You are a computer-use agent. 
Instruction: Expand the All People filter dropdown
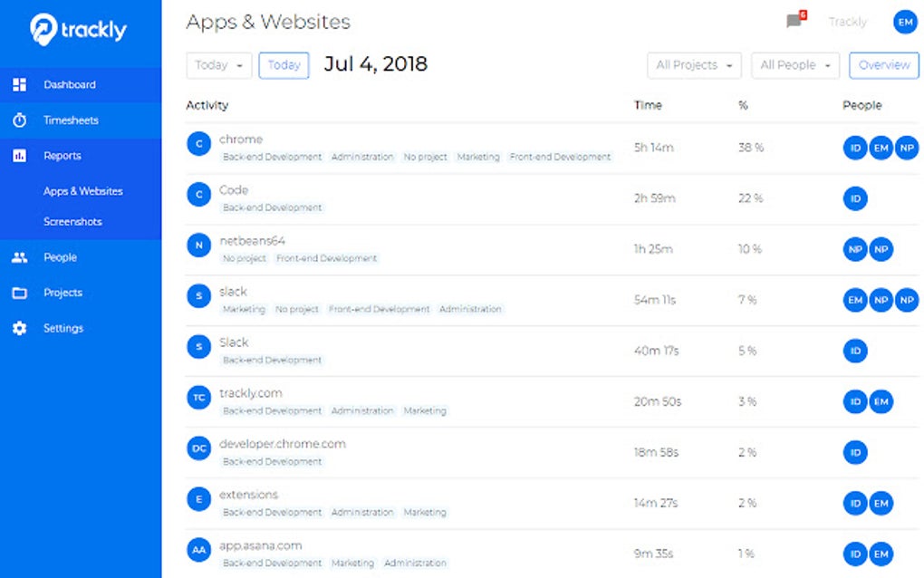794,65
